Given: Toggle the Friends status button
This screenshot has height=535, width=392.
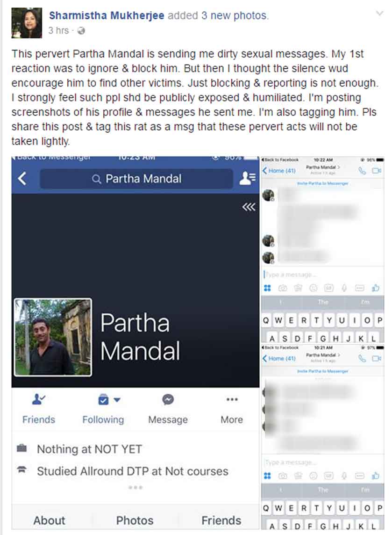Looking at the screenshot, I should coord(38,408).
